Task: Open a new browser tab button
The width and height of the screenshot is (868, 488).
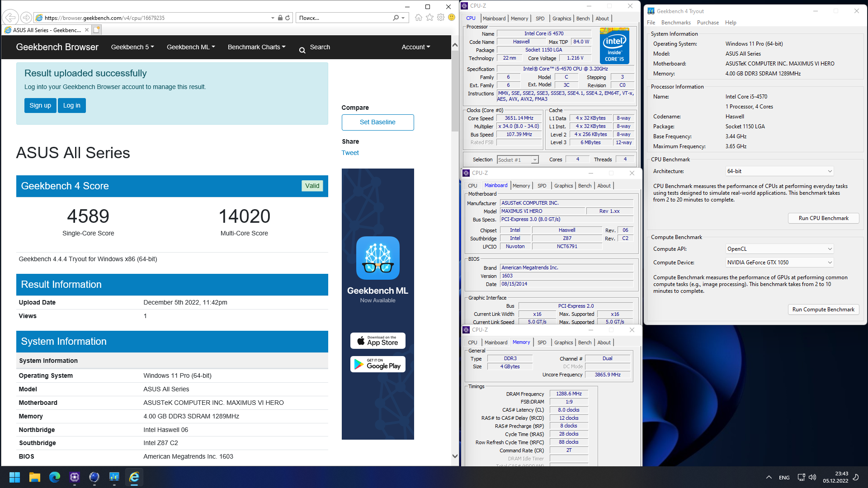Action: (x=97, y=30)
